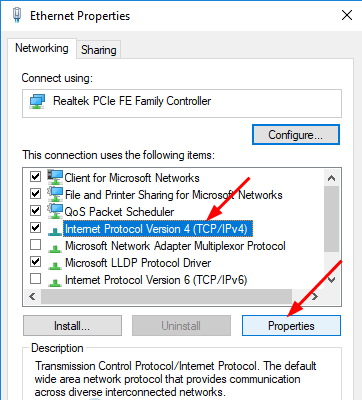Click the Microsoft LLDP Protocol Driver icon
Image resolution: width=362 pixels, height=400 pixels.
coord(55,264)
